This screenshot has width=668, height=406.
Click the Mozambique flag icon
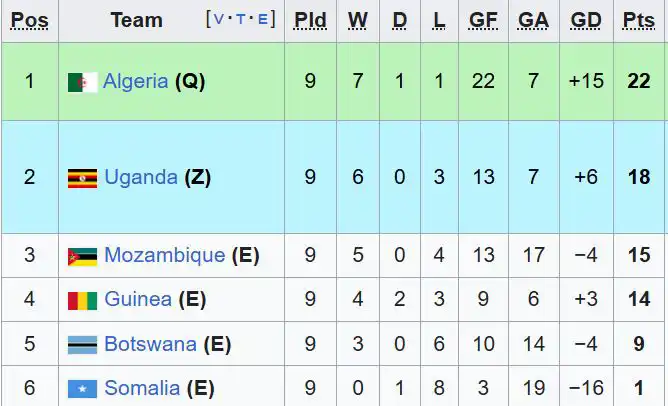(82, 256)
